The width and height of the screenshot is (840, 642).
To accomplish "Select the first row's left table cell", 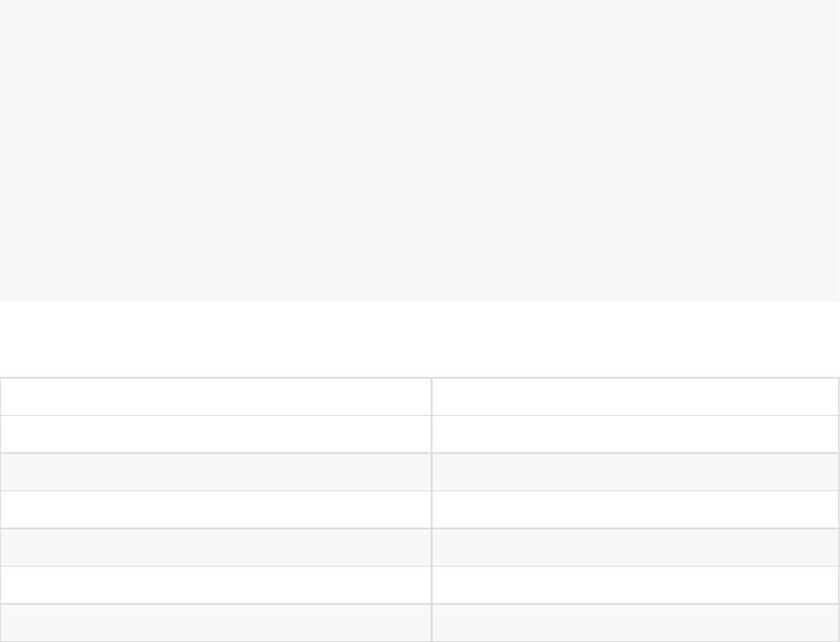I will point(216,396).
